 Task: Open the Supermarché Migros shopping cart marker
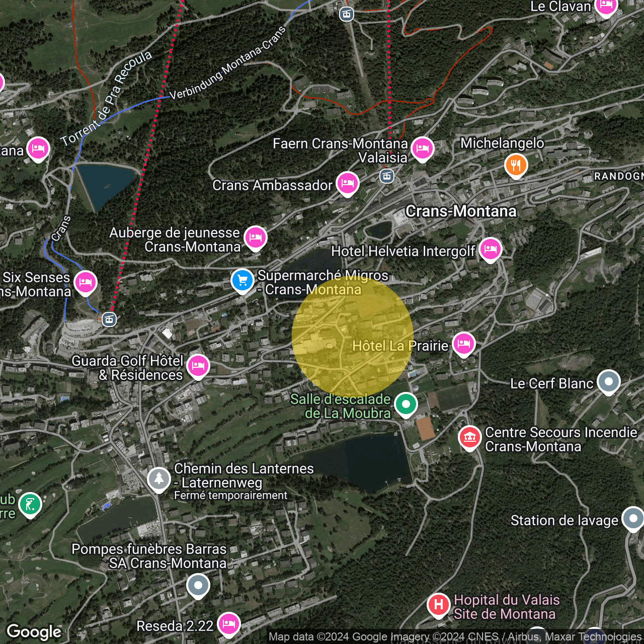click(x=243, y=280)
